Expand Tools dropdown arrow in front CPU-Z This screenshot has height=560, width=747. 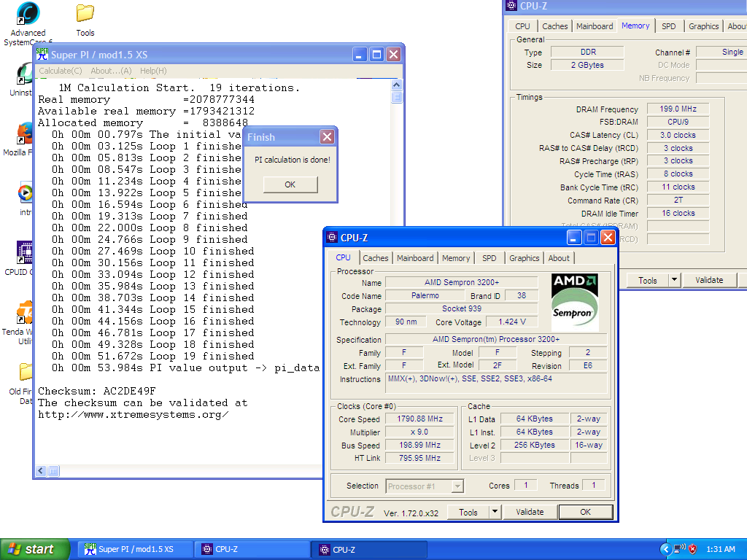pos(495,513)
